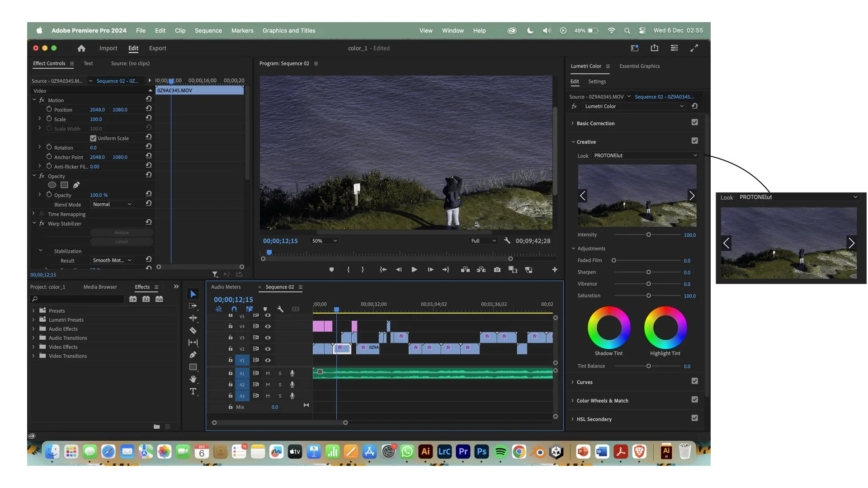Switch to the Essential Graphics tab
Image resolution: width=868 pixels, height=488 pixels.
(x=639, y=66)
